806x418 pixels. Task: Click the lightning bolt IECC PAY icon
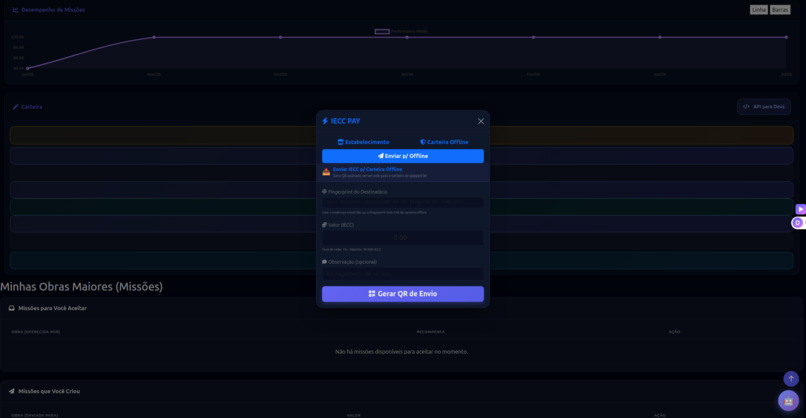tap(325, 121)
